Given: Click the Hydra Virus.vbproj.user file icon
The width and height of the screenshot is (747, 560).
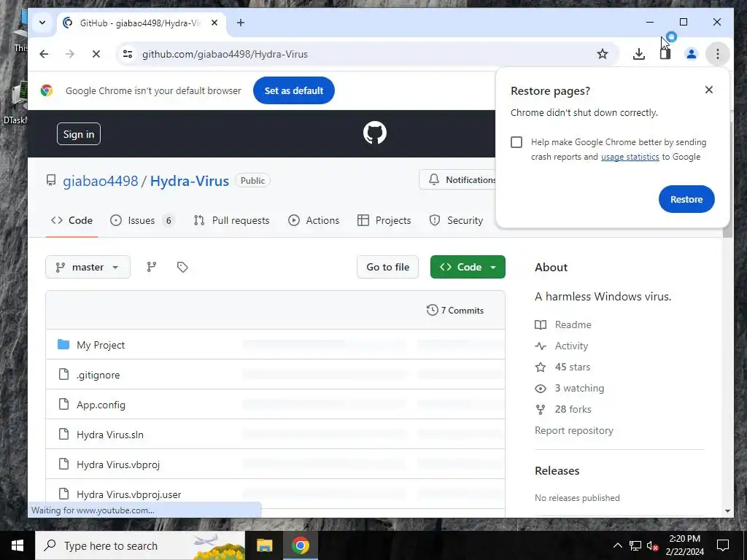Looking at the screenshot, I should 63,494.
